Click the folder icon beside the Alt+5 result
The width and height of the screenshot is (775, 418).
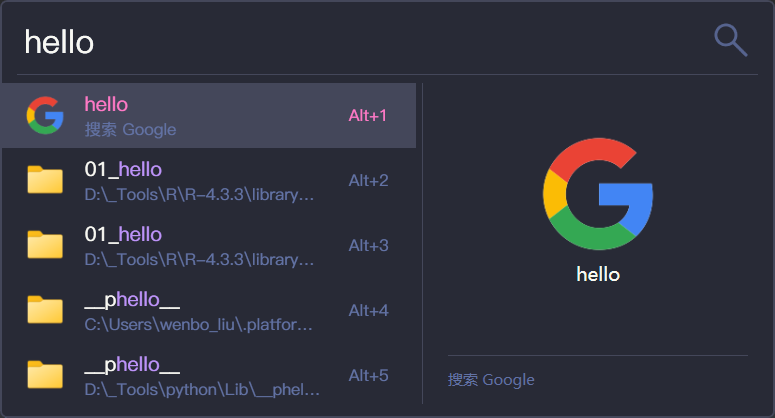click(x=45, y=376)
